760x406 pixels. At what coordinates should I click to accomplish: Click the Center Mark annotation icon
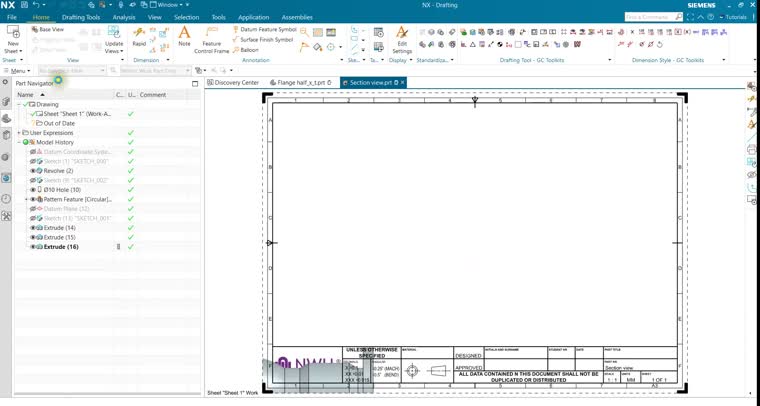tap(331, 47)
